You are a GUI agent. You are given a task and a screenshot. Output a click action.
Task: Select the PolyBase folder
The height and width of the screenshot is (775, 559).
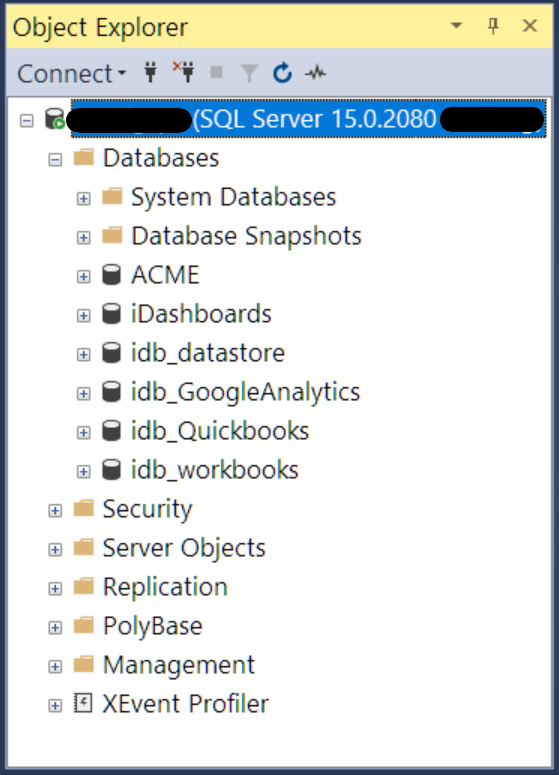pyautogui.click(x=153, y=626)
